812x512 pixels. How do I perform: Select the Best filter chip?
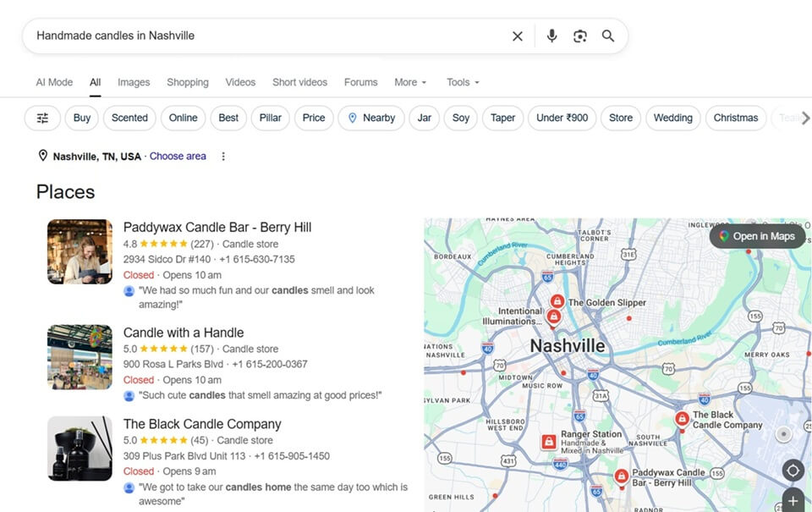(x=228, y=118)
